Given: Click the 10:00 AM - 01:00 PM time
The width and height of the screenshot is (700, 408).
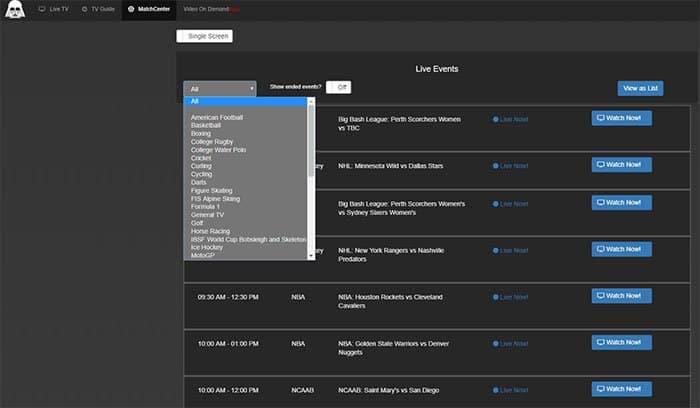Looking at the screenshot, I should pyautogui.click(x=228, y=344).
